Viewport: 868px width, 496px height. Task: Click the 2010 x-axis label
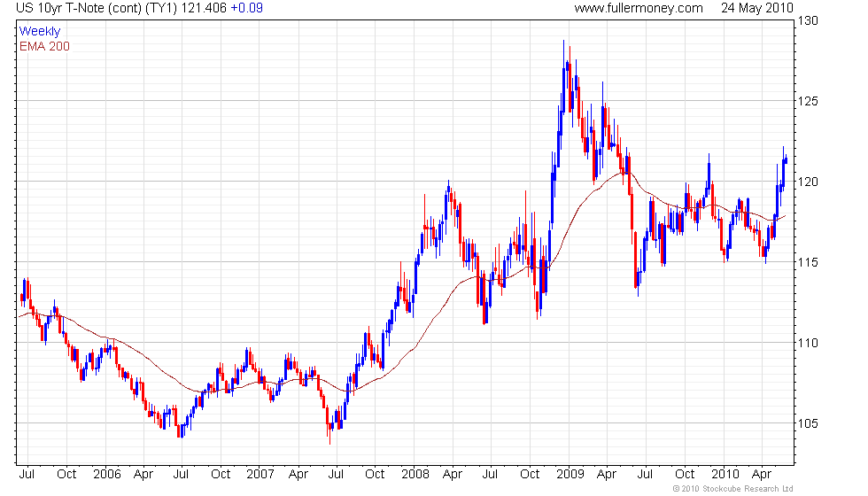[725, 475]
